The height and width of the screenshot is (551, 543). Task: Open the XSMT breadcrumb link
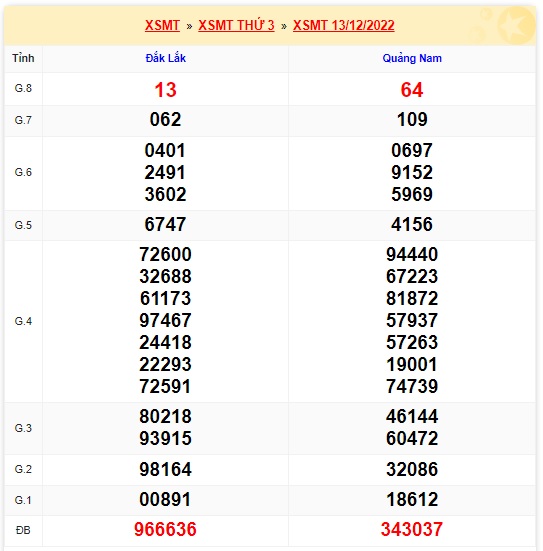[162, 25]
